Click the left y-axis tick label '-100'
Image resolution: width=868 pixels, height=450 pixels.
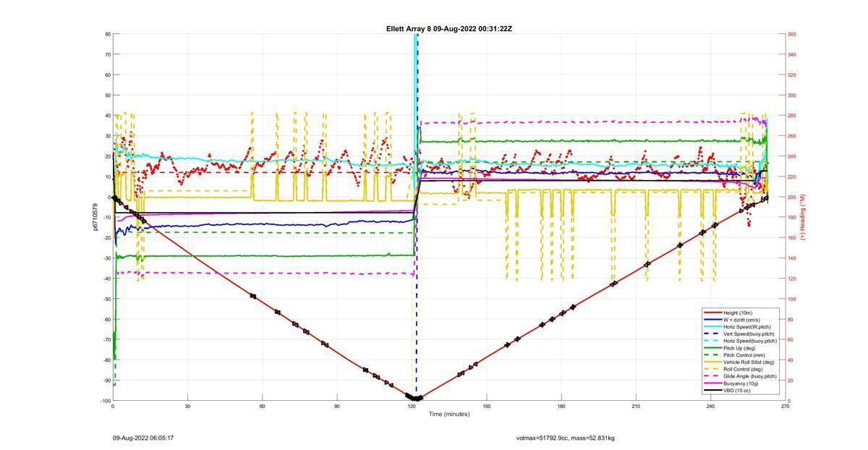pos(106,401)
